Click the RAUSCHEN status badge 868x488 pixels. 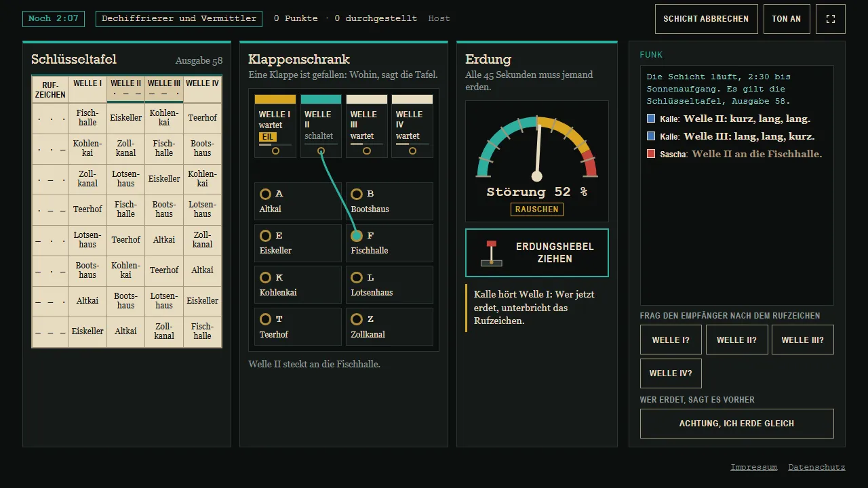(537, 209)
